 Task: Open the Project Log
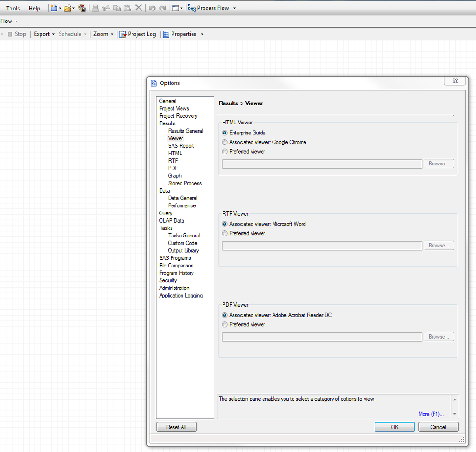[137, 34]
